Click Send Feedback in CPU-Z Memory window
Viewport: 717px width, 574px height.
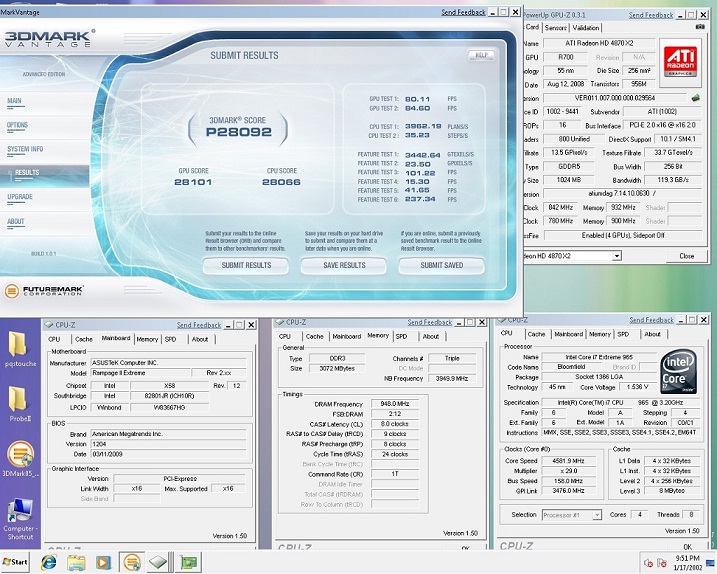[429, 322]
